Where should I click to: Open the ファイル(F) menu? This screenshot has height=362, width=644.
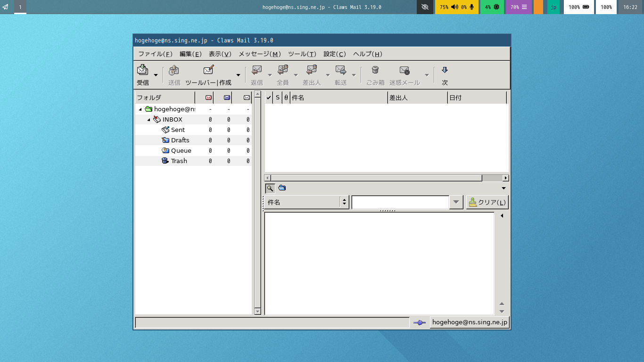(x=155, y=54)
